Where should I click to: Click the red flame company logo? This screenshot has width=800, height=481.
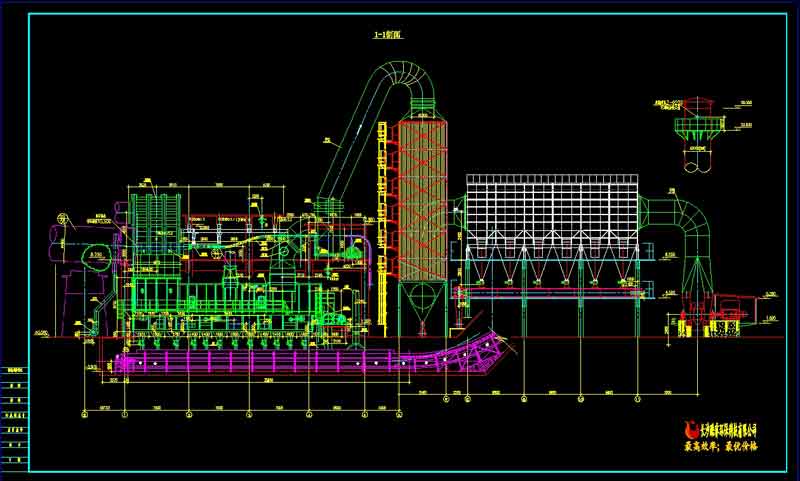coord(687,433)
